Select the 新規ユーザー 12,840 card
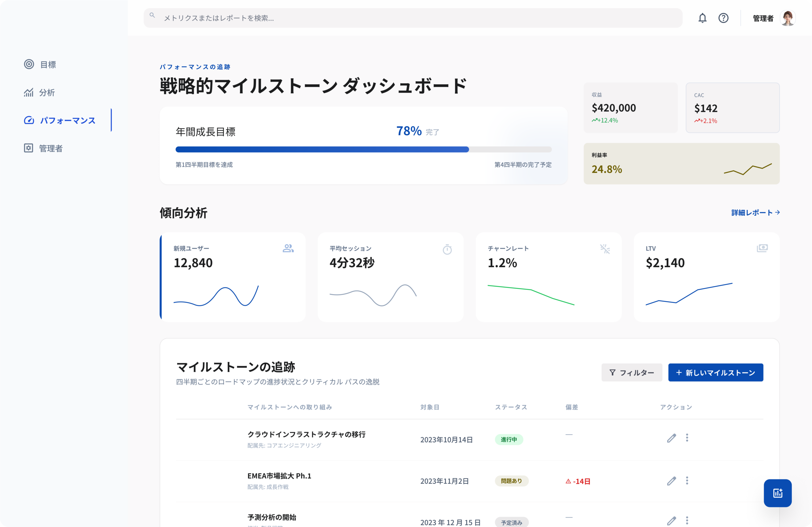Image resolution: width=812 pixels, height=527 pixels. [233, 277]
